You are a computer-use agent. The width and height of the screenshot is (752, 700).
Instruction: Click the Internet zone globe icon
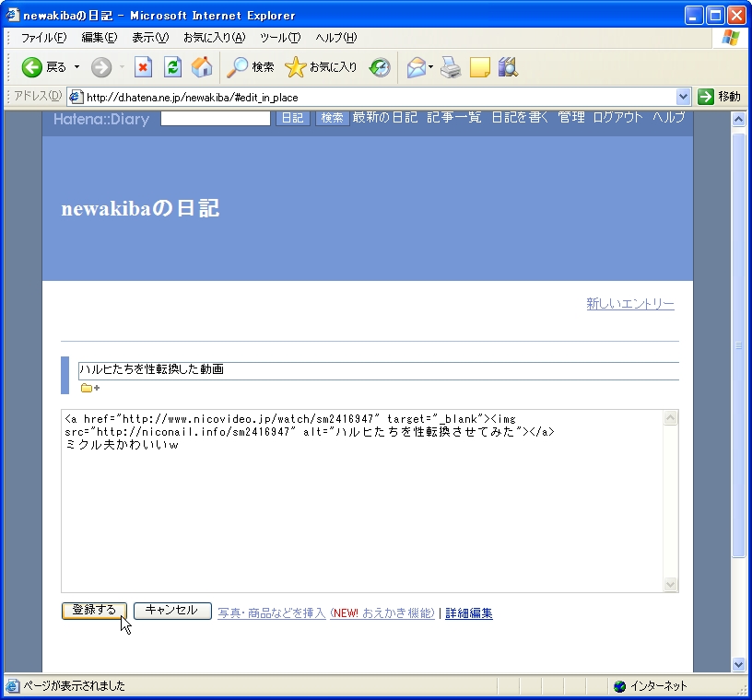[x=619, y=686]
